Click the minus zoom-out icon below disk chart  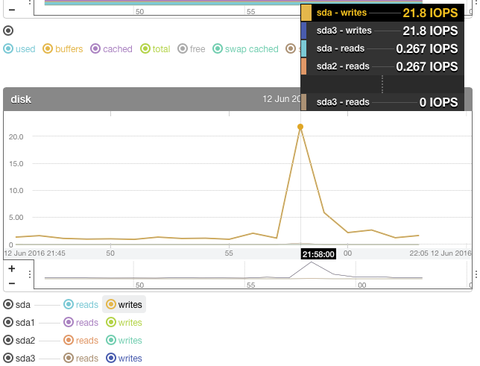12,283
